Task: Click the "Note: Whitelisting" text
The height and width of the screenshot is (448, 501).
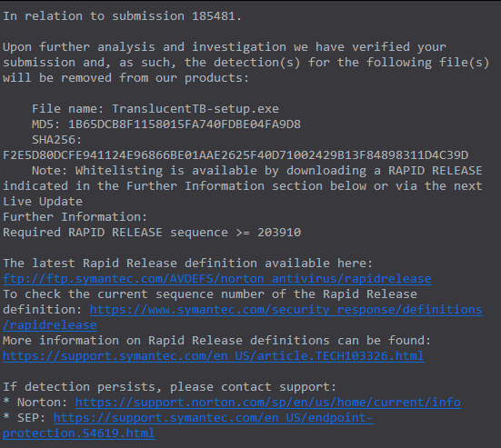Action: tap(97, 171)
